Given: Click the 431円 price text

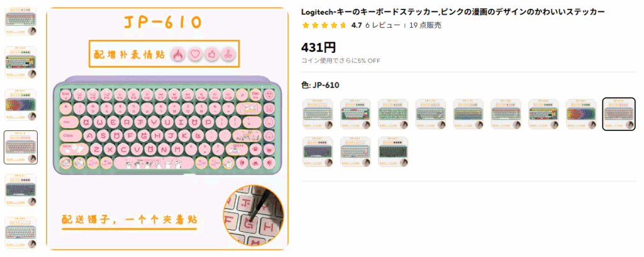Looking at the screenshot, I should [x=319, y=48].
